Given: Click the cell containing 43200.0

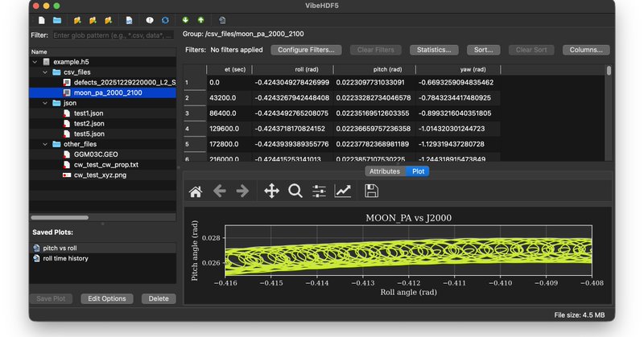Looking at the screenshot, I should click(229, 98).
